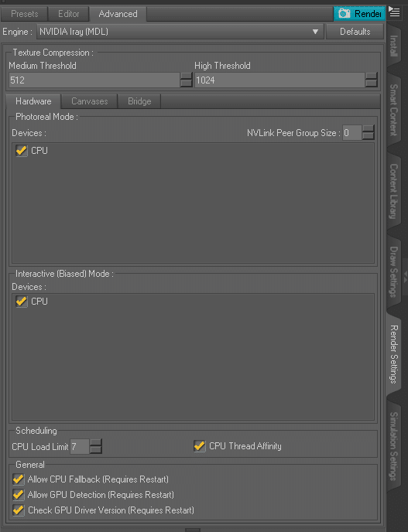Click the CPU Load Limit field
Viewport: 408px width, 532px height.
[x=80, y=446]
